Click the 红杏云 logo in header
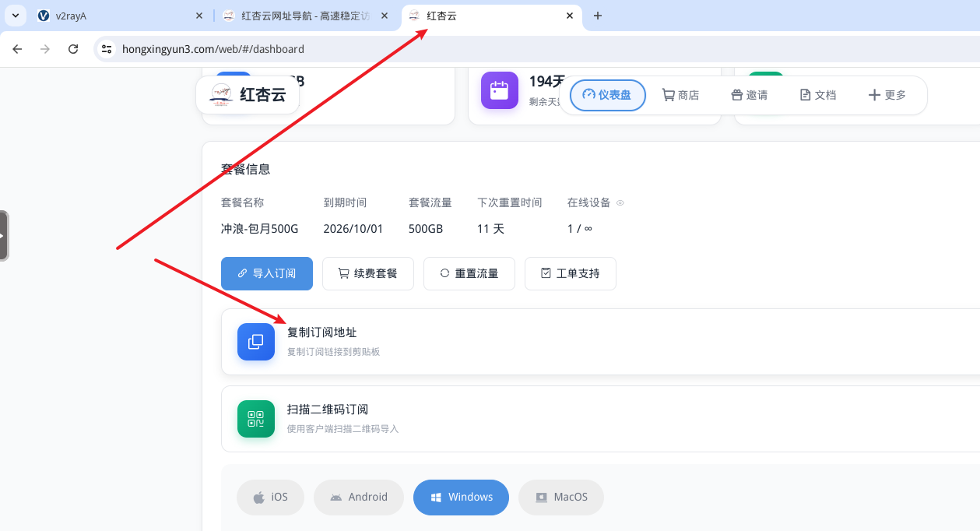The height and width of the screenshot is (531, 980). pyautogui.click(x=247, y=95)
